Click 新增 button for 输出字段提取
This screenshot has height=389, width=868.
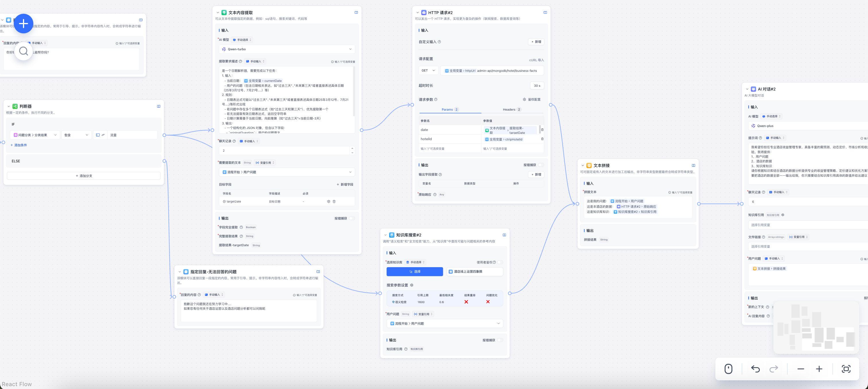coord(536,174)
